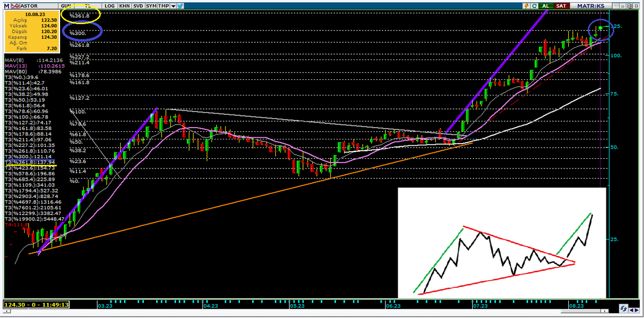
Task: Click the 07.23 time axis label
Action: 479,306
